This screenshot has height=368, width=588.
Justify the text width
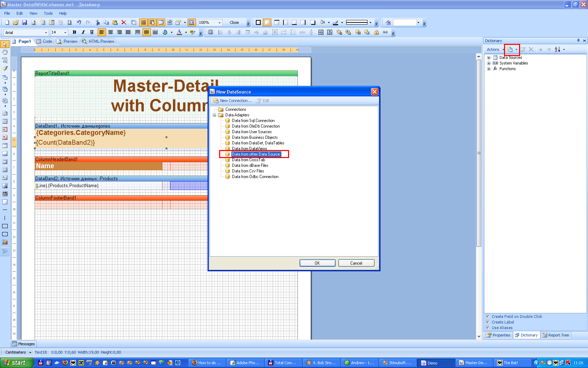click(128, 32)
